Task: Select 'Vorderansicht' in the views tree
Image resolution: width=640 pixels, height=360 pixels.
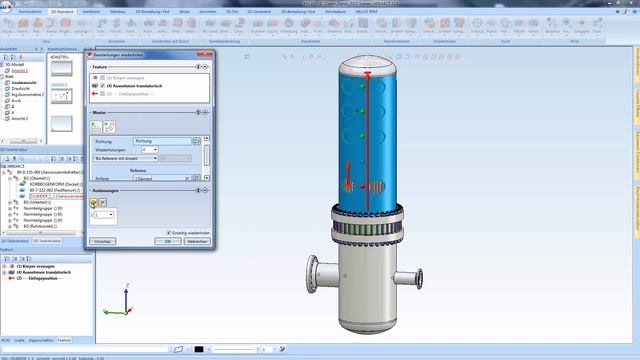Action: [x=24, y=82]
